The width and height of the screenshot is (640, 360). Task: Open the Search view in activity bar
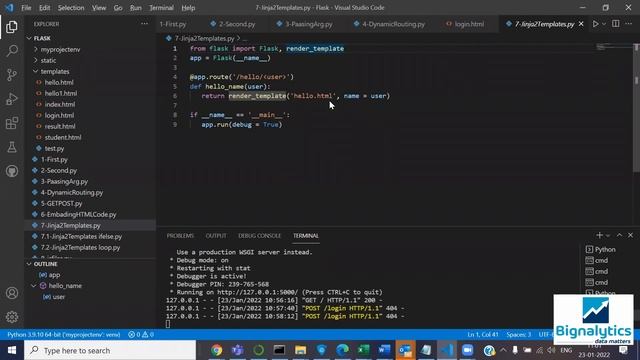click(12, 51)
